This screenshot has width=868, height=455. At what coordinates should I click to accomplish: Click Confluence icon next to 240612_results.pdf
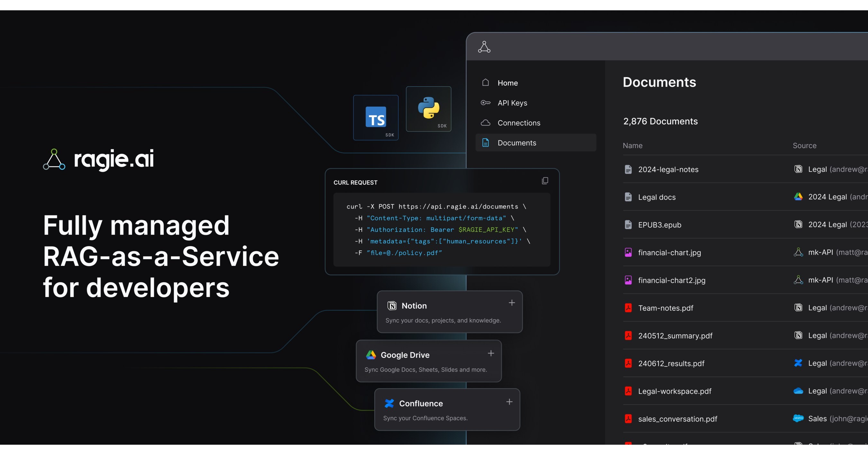coord(798,363)
